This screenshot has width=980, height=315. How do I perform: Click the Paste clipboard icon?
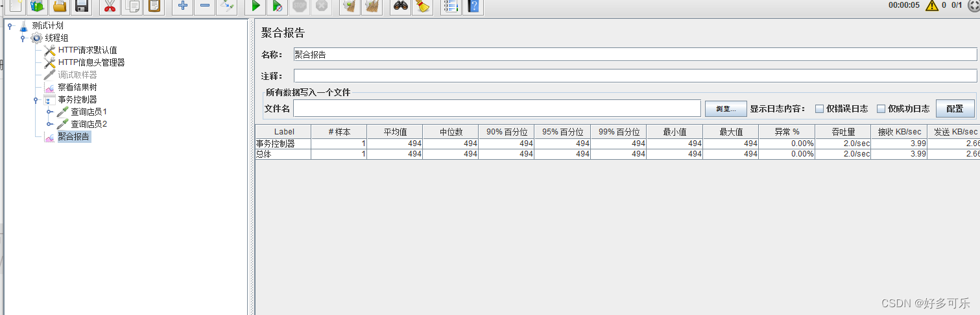tap(154, 6)
